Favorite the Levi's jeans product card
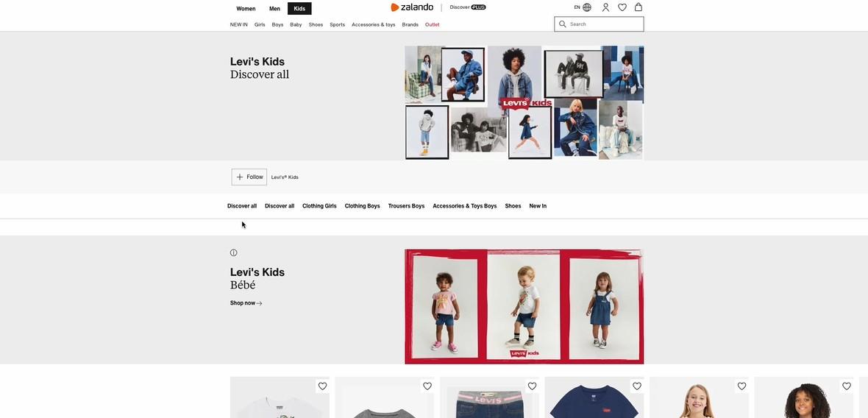Screen dimensions: 868x418 point(532,386)
